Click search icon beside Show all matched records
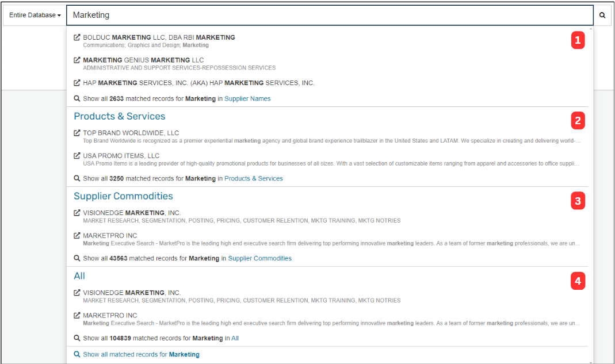Viewport: 615px width, 364px height. coord(77,354)
